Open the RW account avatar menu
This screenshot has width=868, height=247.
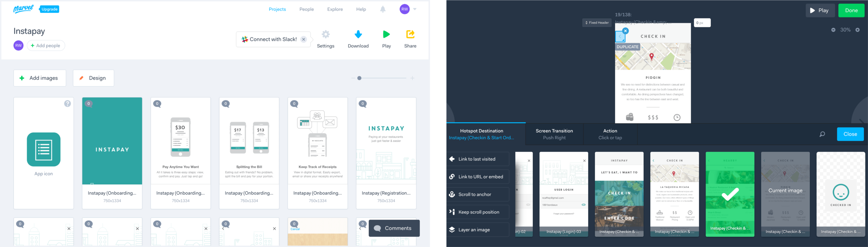click(404, 9)
